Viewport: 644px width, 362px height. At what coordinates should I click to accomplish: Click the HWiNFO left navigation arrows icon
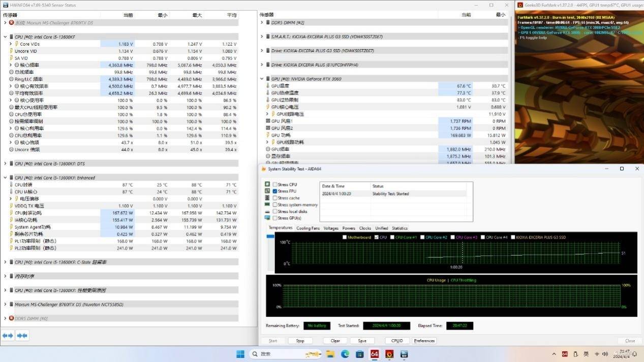(x=8, y=336)
